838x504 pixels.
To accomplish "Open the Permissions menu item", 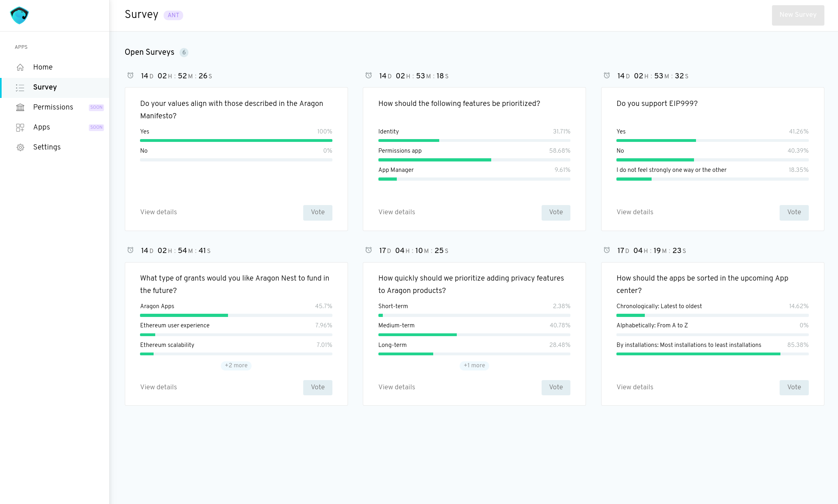I will click(x=55, y=108).
